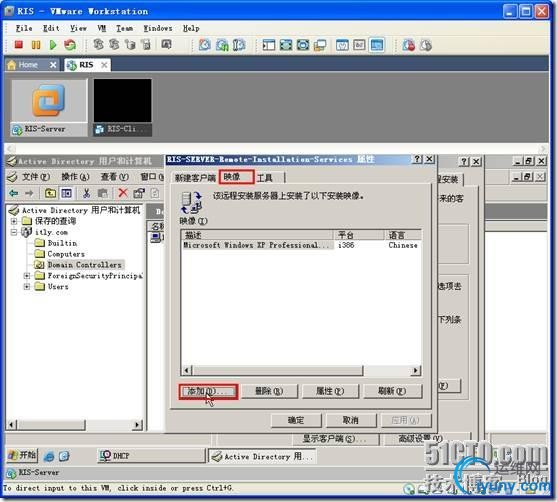Open the 操作(A) menu
Image resolution: width=557 pixels, height=502 pixels.
75,177
